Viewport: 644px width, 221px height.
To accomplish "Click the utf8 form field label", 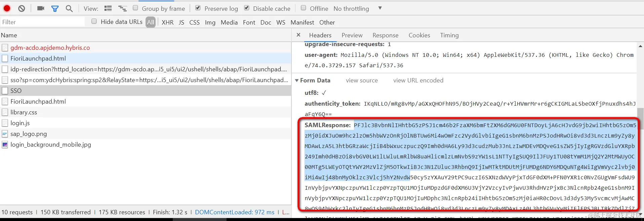I will pyautogui.click(x=311, y=93).
